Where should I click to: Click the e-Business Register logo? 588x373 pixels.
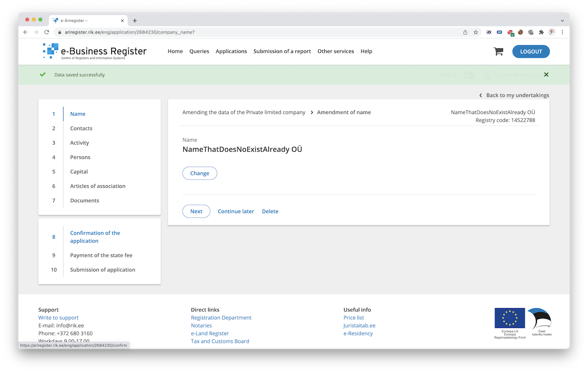pyautogui.click(x=95, y=51)
